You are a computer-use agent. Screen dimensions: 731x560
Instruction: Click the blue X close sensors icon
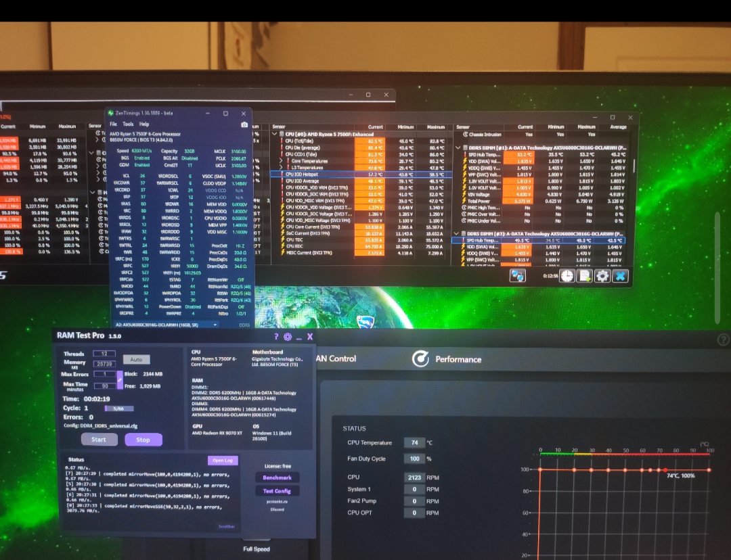click(x=620, y=276)
